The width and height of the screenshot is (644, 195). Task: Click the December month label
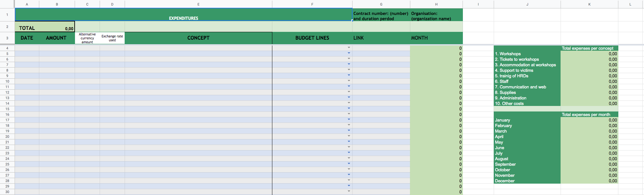504,181
